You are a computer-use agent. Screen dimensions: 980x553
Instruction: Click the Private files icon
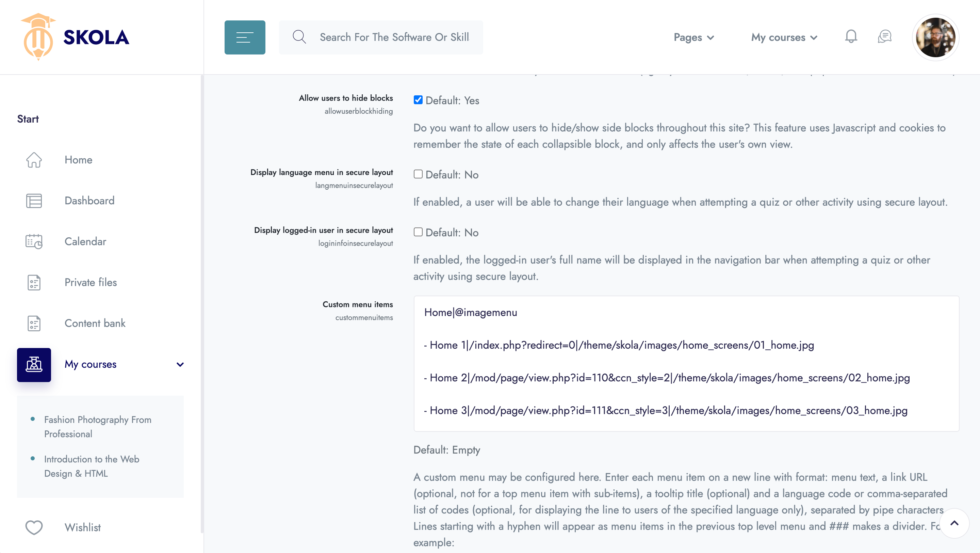click(x=34, y=282)
